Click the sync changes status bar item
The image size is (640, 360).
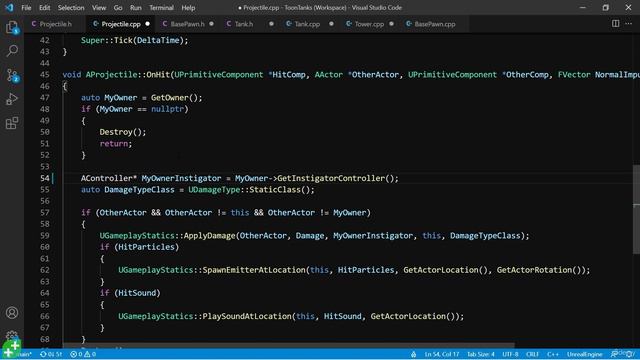pyautogui.click(x=51, y=354)
